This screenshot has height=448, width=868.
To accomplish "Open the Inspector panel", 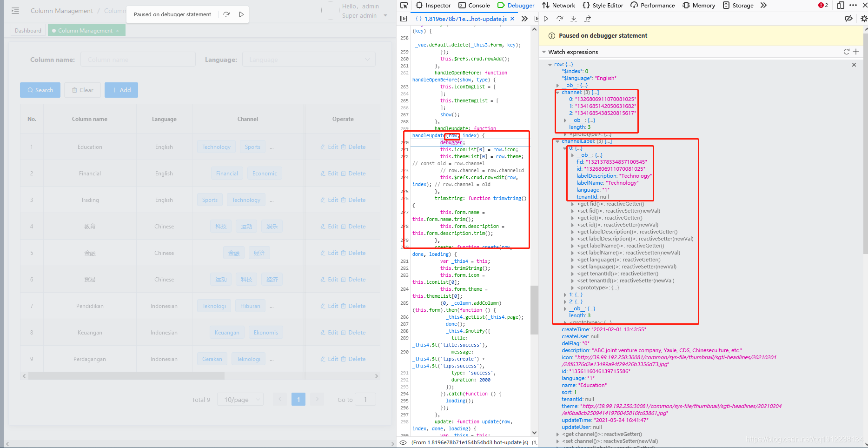I will click(433, 5).
